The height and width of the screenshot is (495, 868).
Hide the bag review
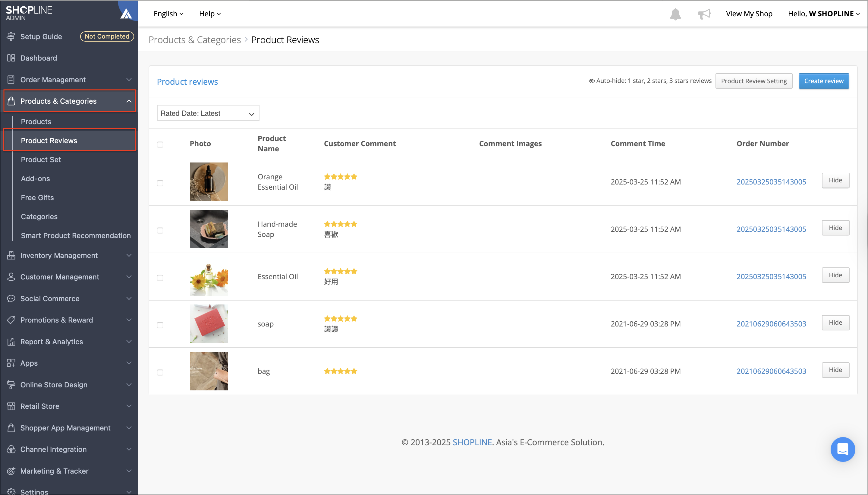[835, 370]
